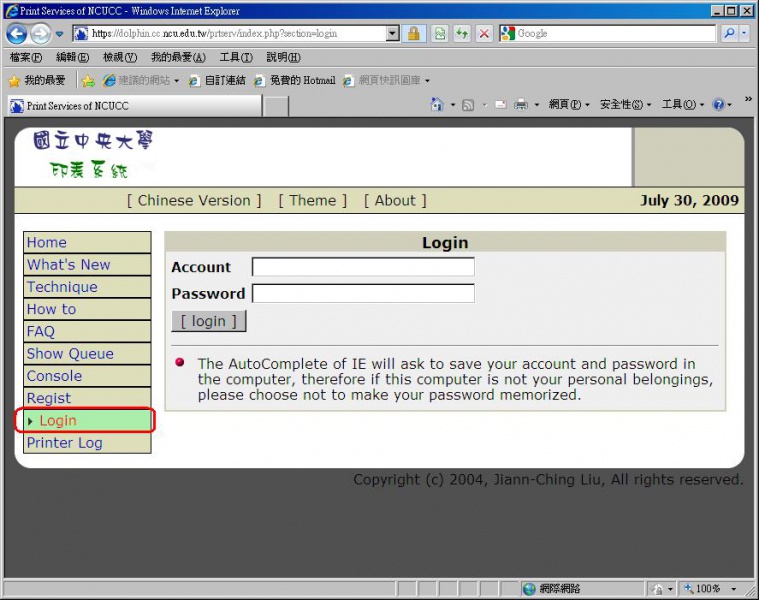Open the 檔案 (File) menu
The image size is (759, 600).
tap(26, 57)
